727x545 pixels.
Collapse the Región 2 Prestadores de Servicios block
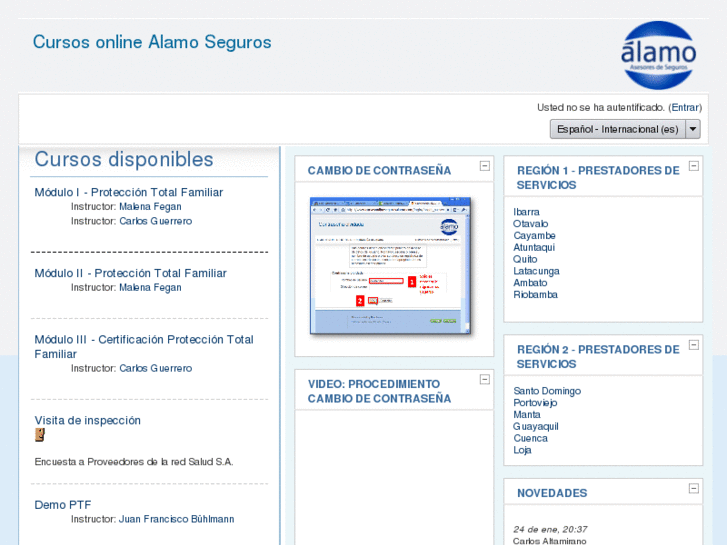694,345
